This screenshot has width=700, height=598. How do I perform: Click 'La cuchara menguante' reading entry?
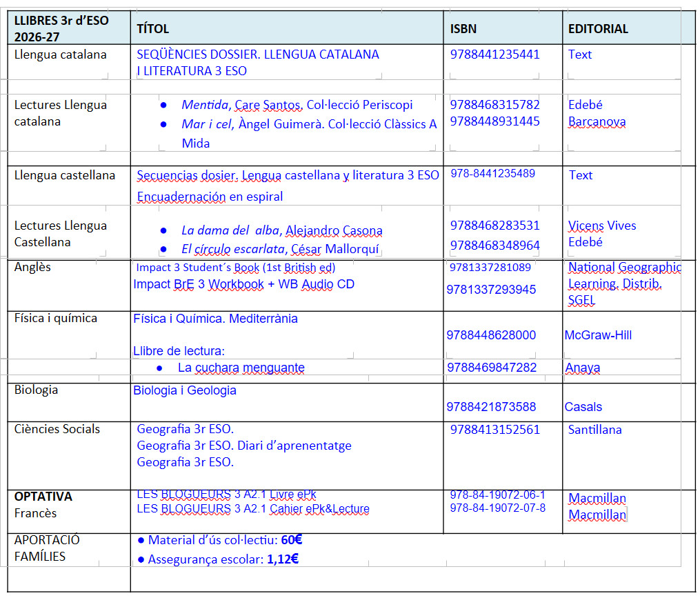[x=241, y=368]
